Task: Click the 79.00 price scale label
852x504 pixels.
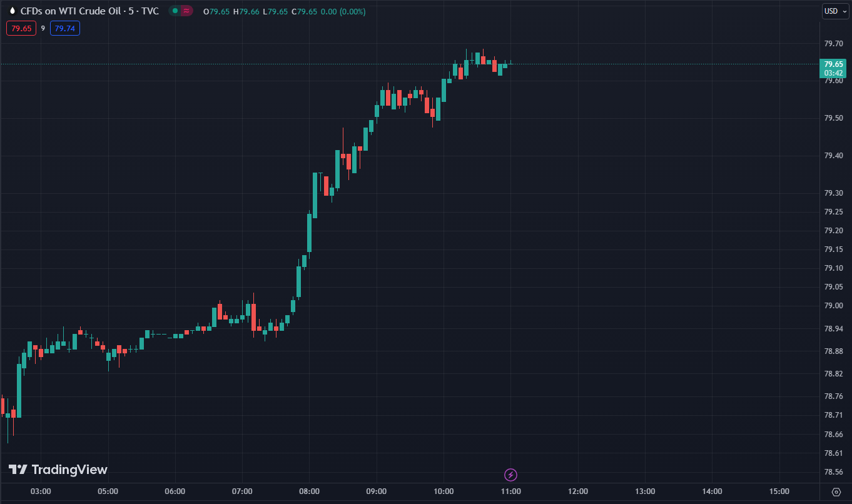Action: pos(833,306)
